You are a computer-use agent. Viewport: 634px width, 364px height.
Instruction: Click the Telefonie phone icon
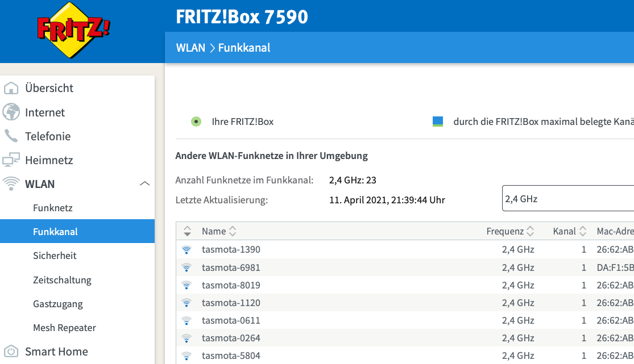(x=11, y=136)
